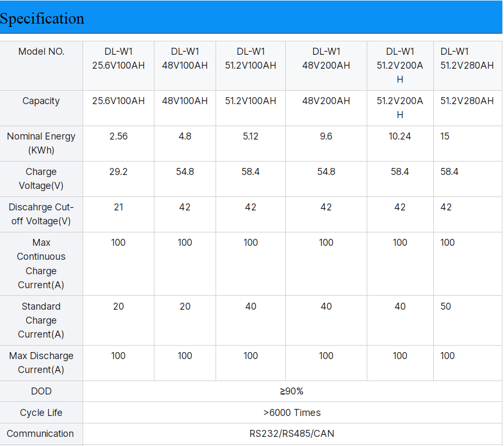
Task: Click Capacity row cell 25.6V100AH
Action: click(118, 101)
